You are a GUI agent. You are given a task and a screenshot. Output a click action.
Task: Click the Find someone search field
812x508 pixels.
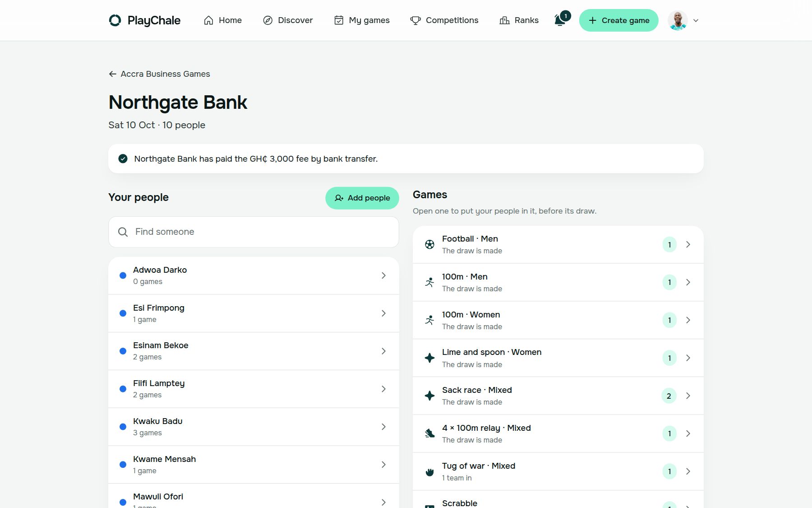pos(254,232)
